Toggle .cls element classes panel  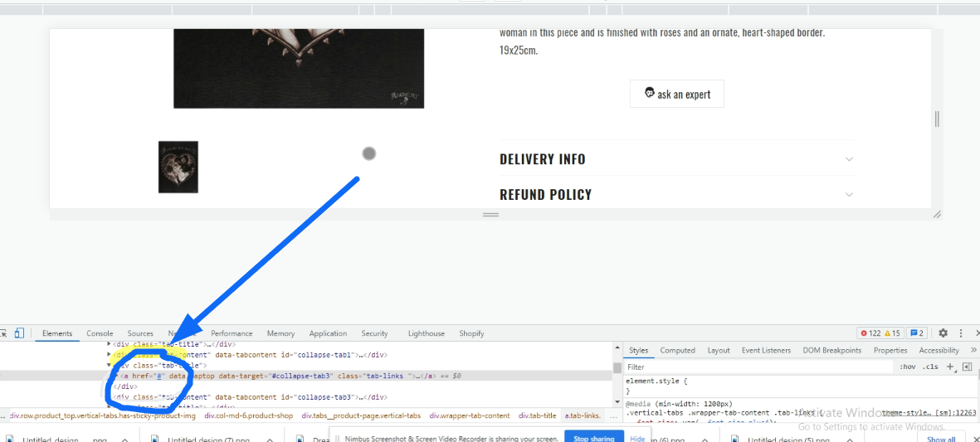click(x=930, y=367)
